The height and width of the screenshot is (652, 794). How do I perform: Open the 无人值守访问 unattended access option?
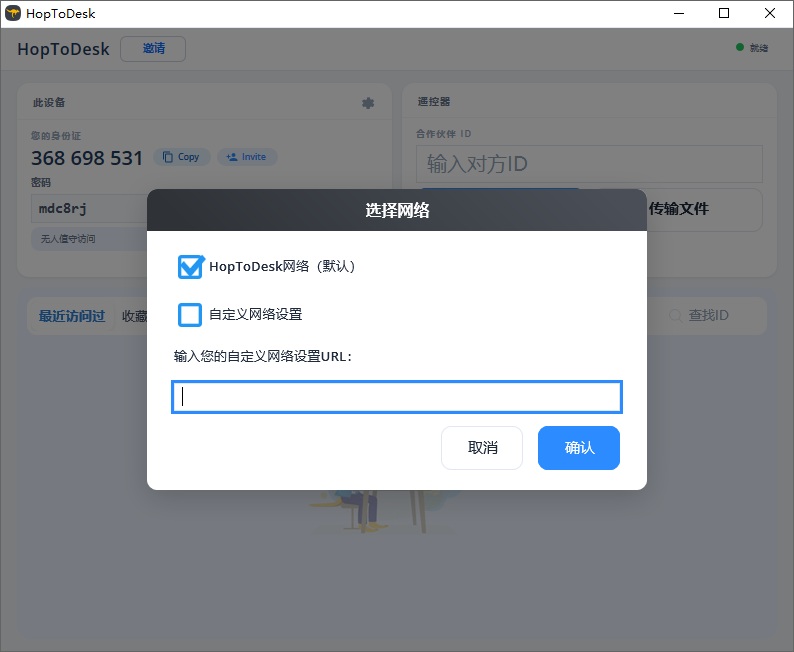[x=89, y=239]
